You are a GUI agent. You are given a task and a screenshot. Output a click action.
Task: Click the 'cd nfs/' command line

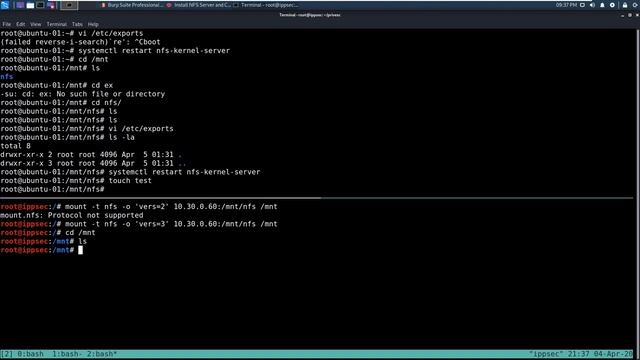click(61, 103)
